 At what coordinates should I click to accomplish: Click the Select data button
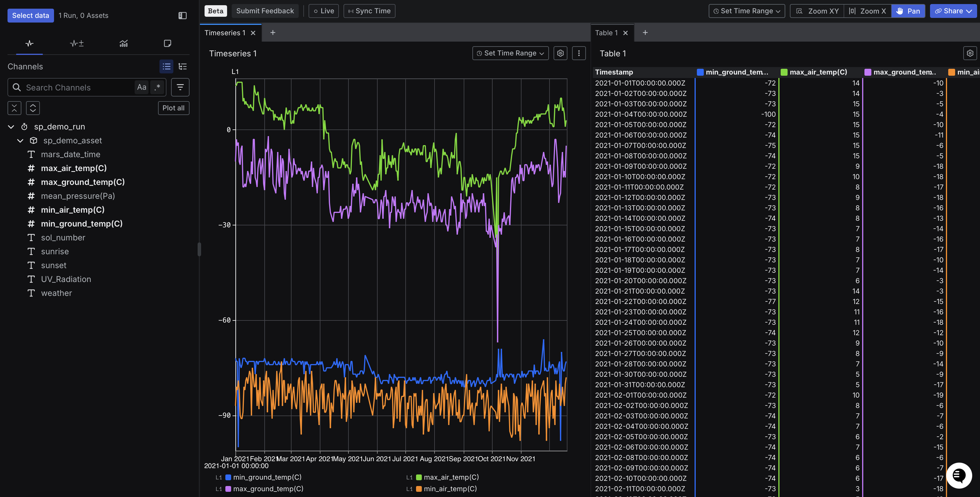[30, 16]
